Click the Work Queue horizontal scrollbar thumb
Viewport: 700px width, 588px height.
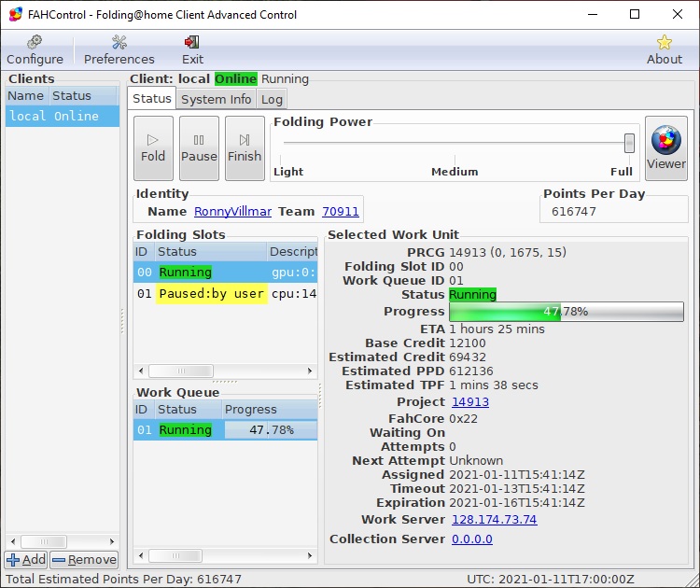[175, 555]
